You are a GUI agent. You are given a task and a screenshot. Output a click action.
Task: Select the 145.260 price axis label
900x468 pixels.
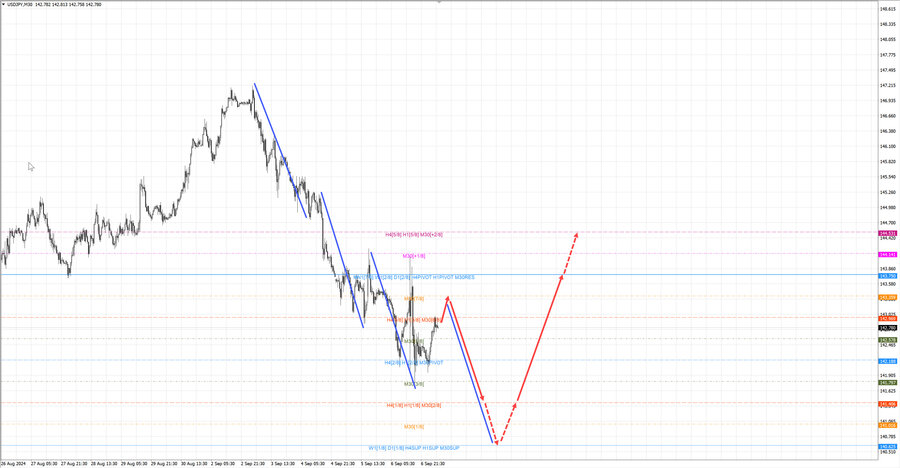888,192
